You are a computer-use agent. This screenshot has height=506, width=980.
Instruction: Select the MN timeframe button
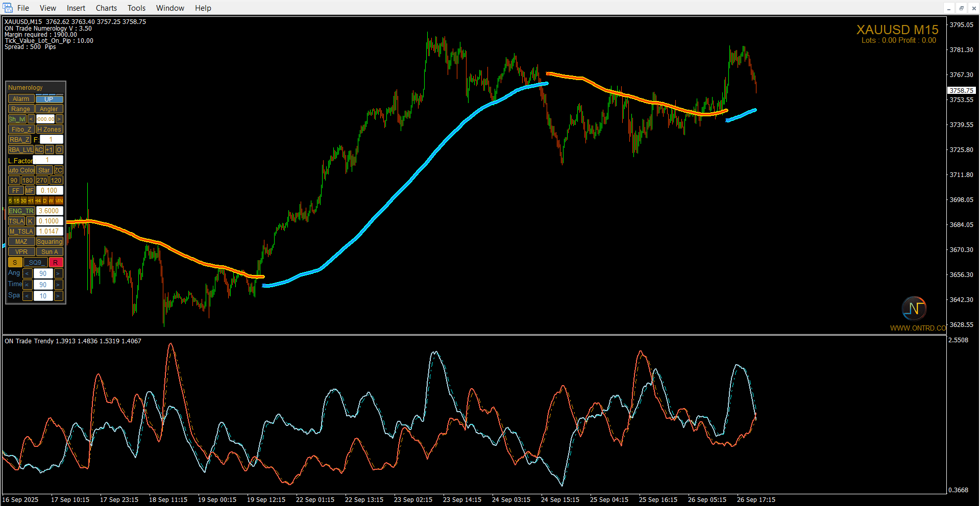coord(59,201)
